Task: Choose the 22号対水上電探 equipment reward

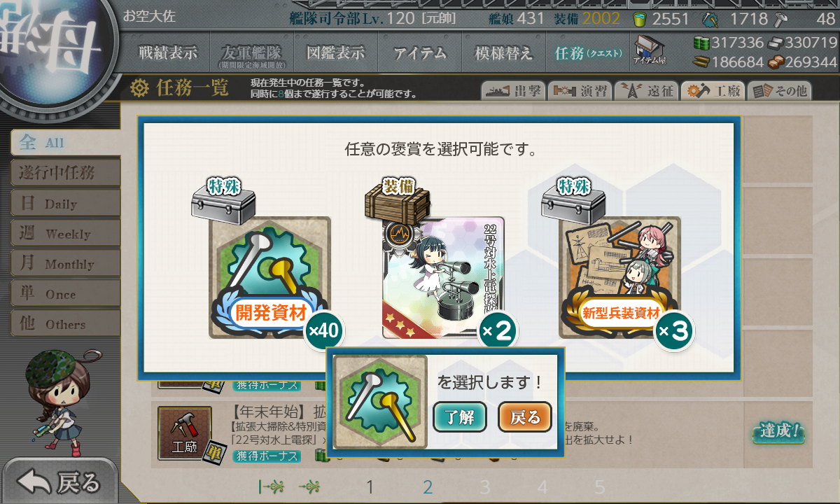Action: [443, 278]
